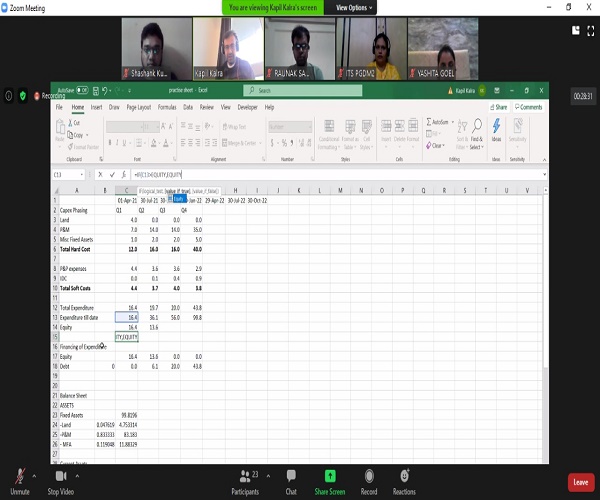Screen dimensions: 600x500
Task: Click the Name Box showing C13
Action: 67,174
